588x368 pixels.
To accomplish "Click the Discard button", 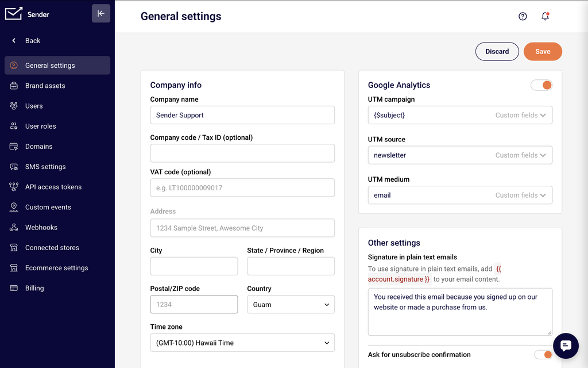I will coord(497,51).
